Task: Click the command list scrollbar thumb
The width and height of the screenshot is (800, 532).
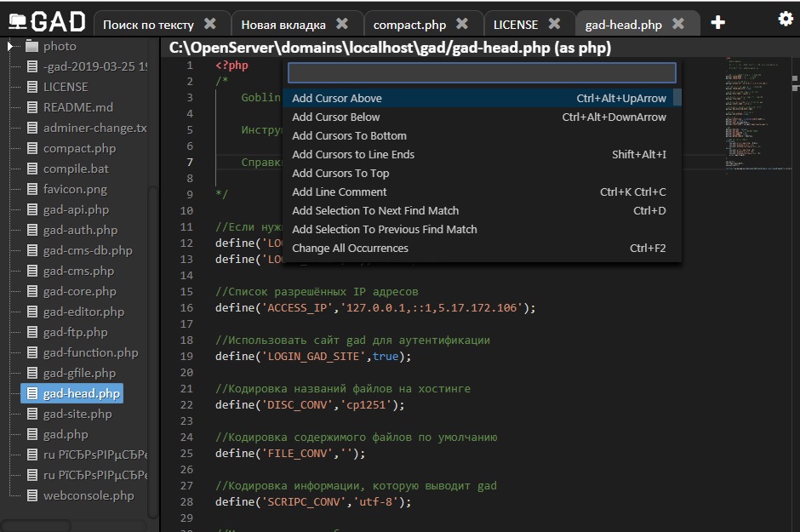Action: (x=677, y=97)
